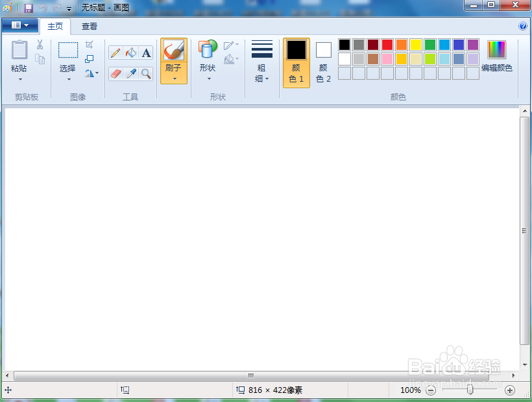Screen dimensions: 532x402
Task: Open the Quick Access Toolbar customize dropdown
Action: click(69, 8)
